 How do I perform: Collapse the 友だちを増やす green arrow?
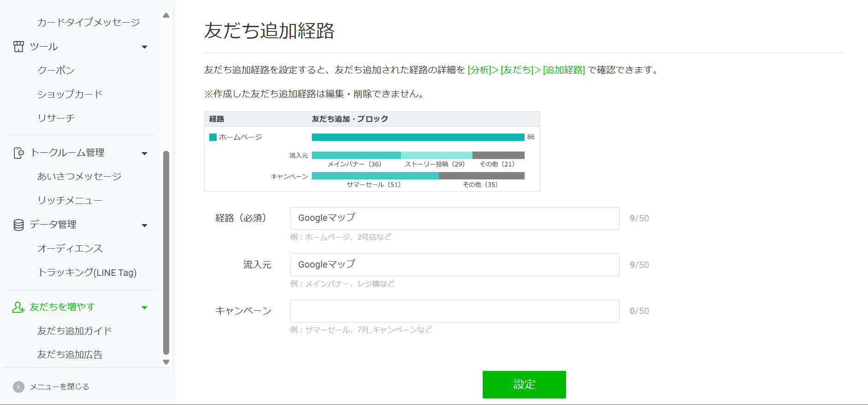click(x=144, y=308)
